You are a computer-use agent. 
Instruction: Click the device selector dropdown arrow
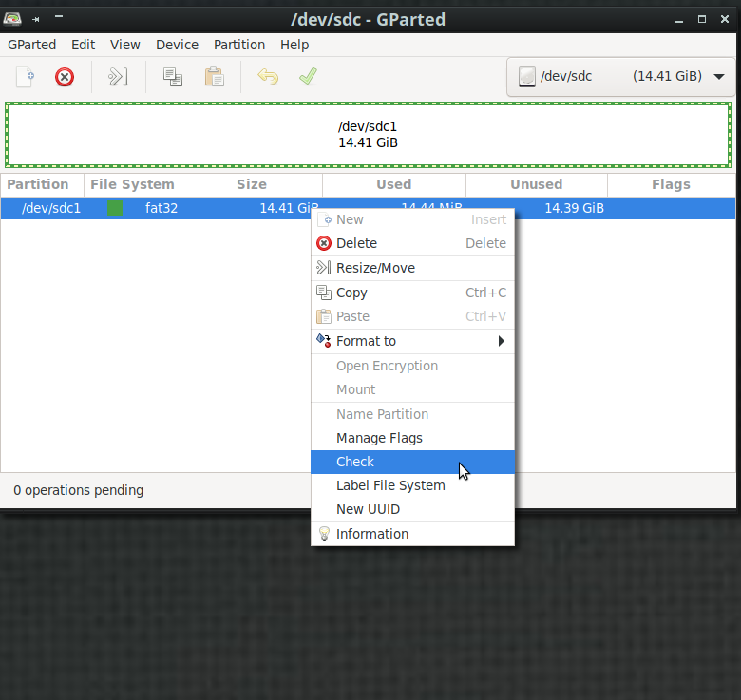tap(719, 77)
